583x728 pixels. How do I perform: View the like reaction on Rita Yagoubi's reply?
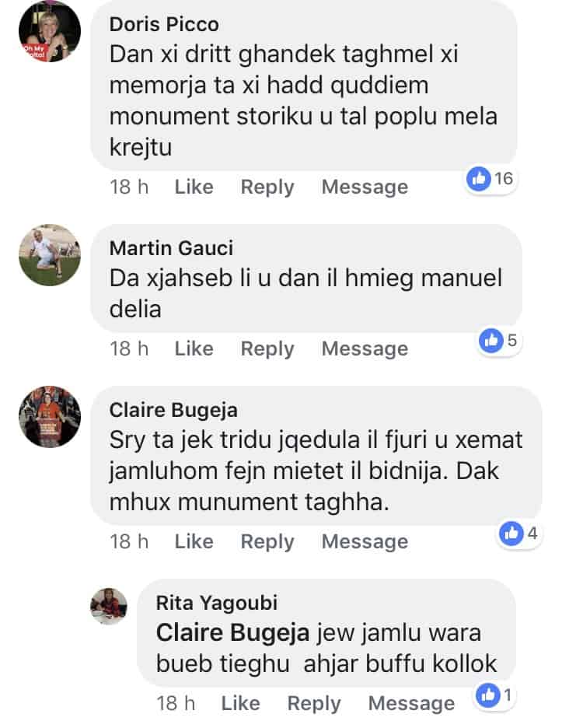495,695
